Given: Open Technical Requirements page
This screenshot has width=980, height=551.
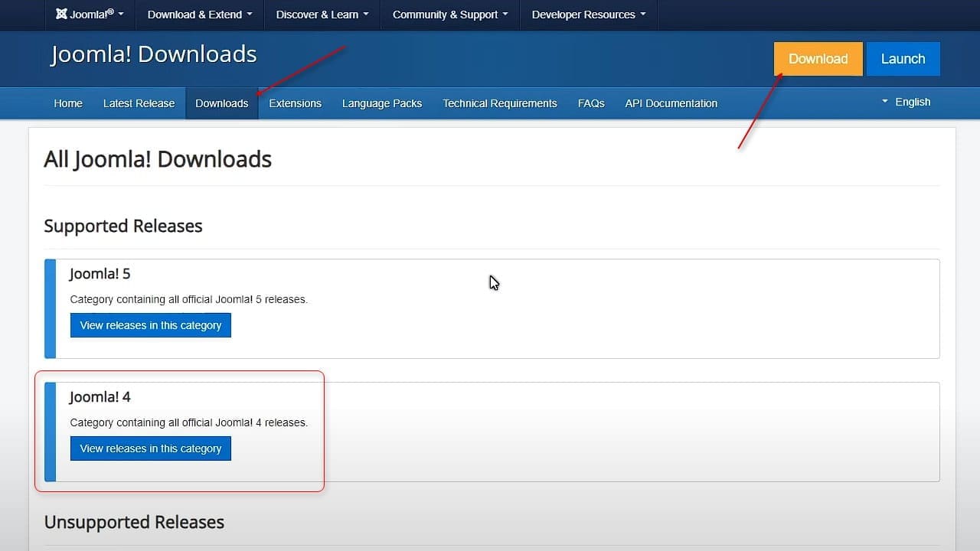Looking at the screenshot, I should pyautogui.click(x=500, y=103).
